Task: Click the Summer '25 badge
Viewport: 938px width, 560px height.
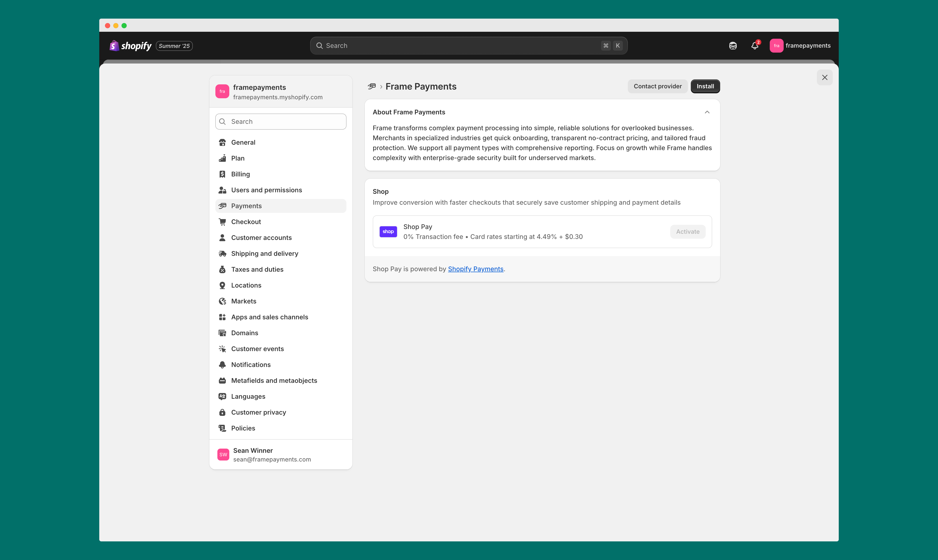Action: pos(174,46)
